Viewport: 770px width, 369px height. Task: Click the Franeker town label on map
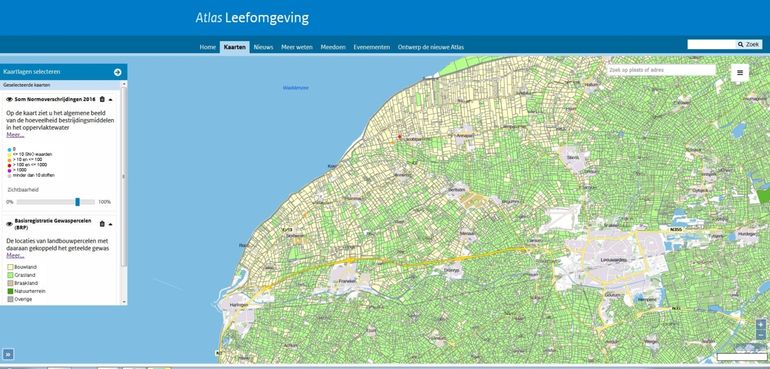[x=348, y=281]
